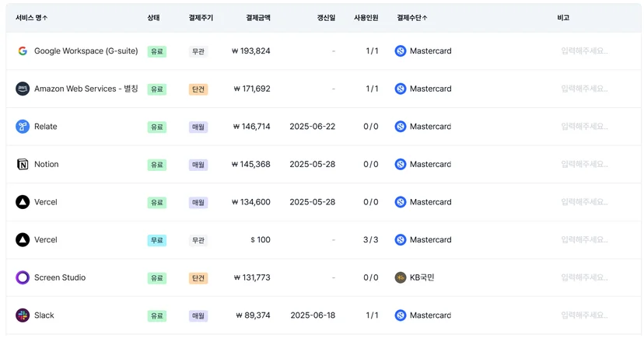Click the KB국민 card icon
Screen dimensions: 644x338
click(401, 277)
